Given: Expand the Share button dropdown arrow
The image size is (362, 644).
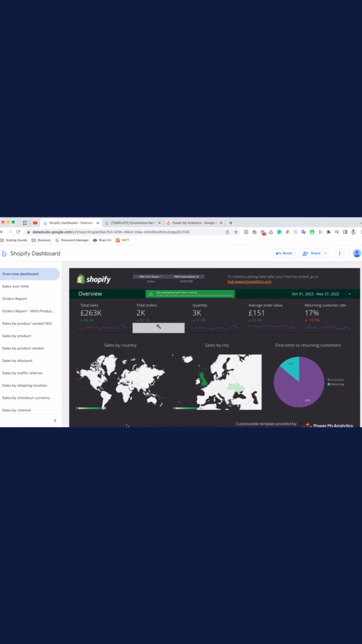Looking at the screenshot, I should 326,253.
